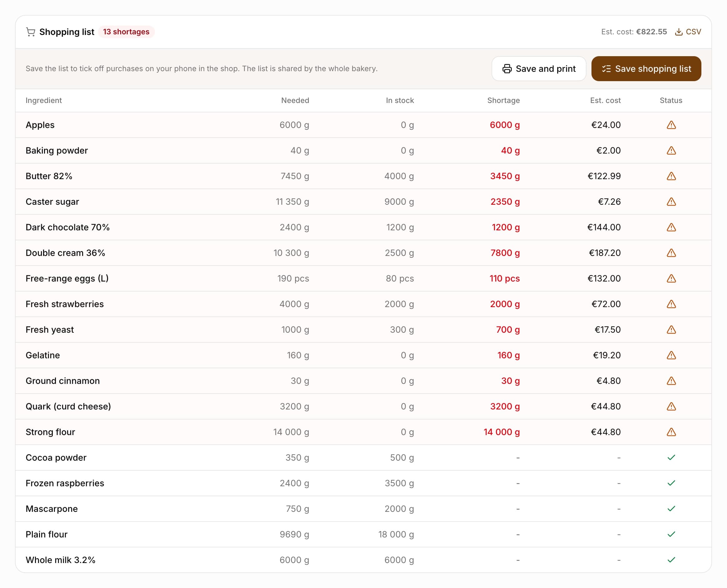Click warning icon in Dark chocolate 70% row
Screen dimensions: 727x588
click(x=671, y=227)
